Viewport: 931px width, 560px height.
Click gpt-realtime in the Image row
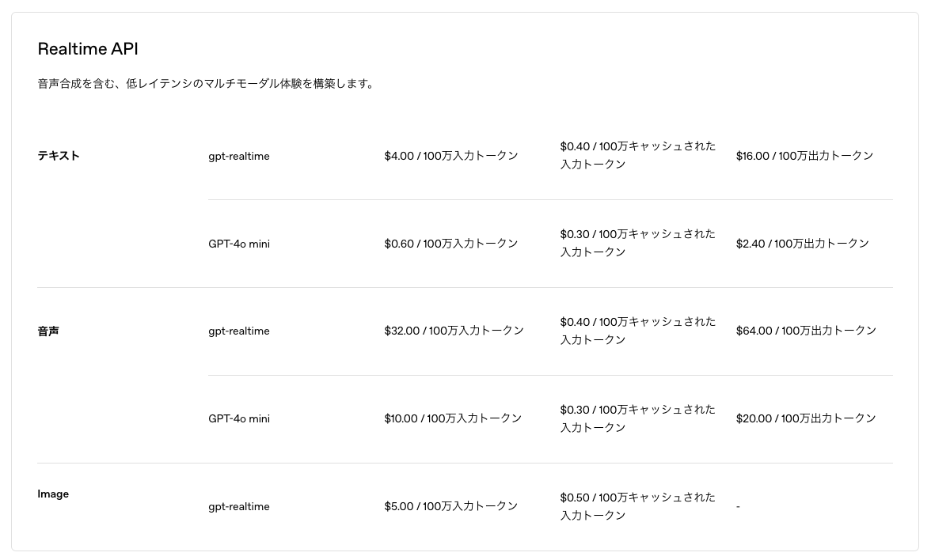tap(239, 506)
